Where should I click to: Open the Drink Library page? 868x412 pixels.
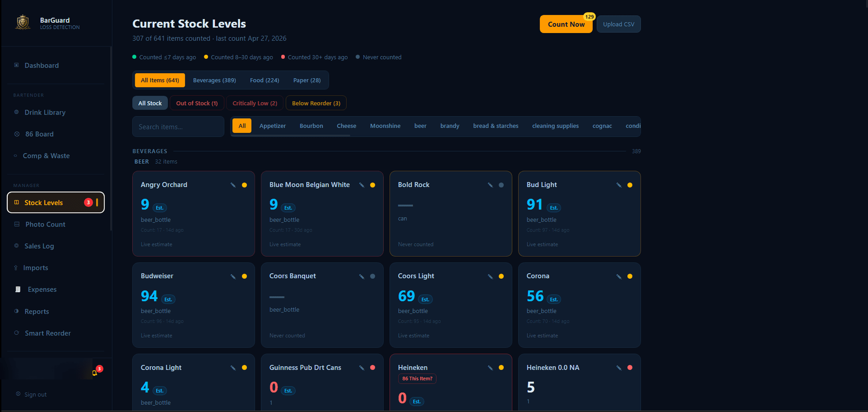pos(56,113)
